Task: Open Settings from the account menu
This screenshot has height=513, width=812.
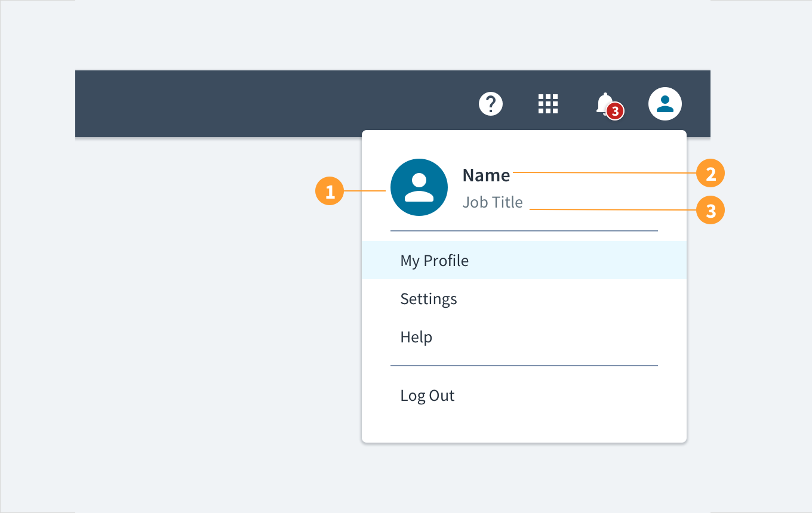Action: coord(428,298)
